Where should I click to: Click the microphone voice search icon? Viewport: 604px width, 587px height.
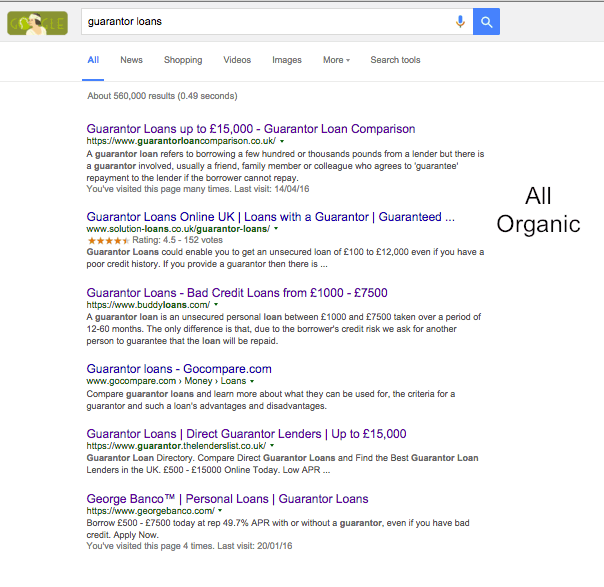click(460, 22)
